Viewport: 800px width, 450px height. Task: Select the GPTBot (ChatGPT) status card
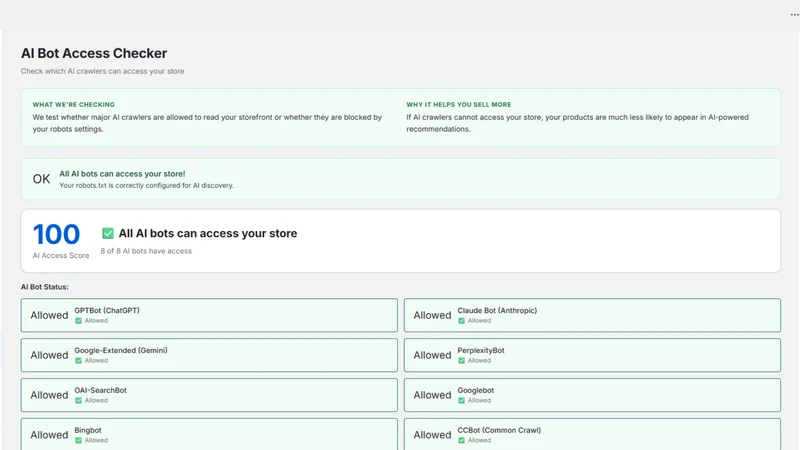click(x=209, y=315)
